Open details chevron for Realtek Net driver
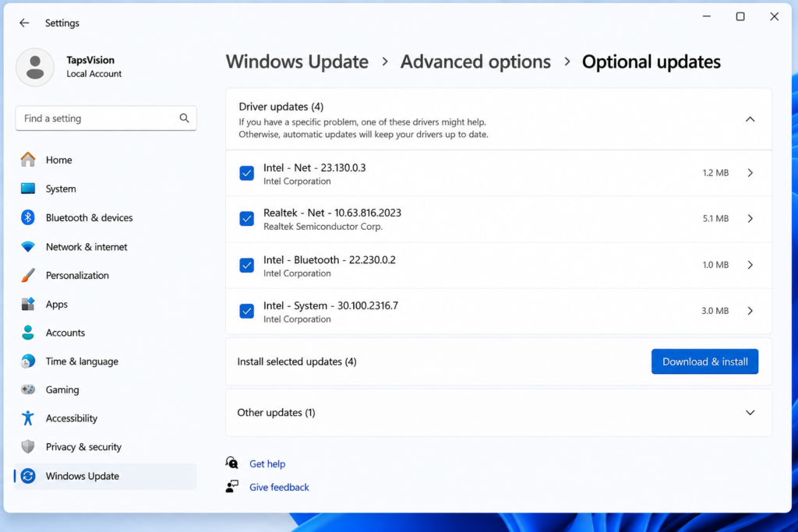 pyautogui.click(x=750, y=219)
